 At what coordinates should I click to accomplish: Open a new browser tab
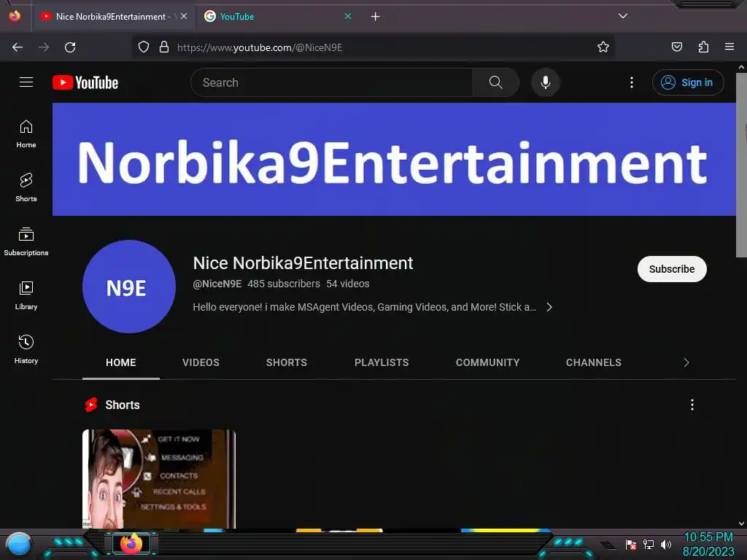(376, 17)
